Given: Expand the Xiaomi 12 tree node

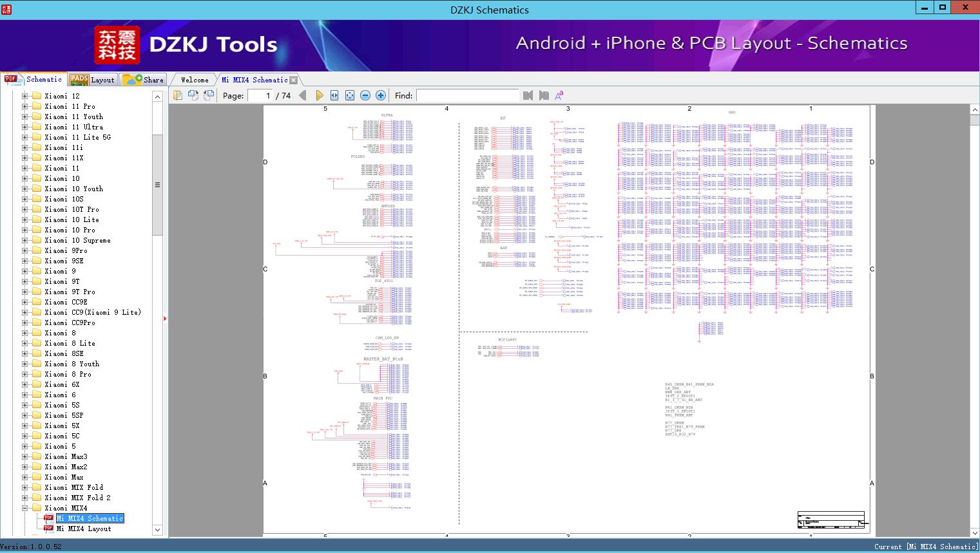Looking at the screenshot, I should click(24, 96).
